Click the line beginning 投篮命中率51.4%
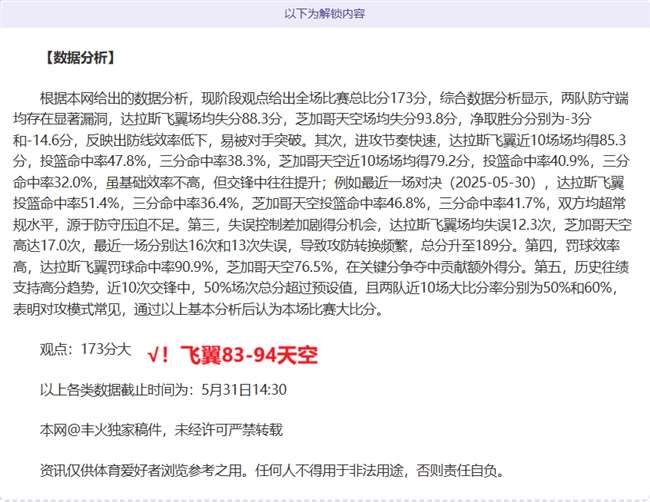Viewport: 650px width, 502px height. tap(319, 204)
